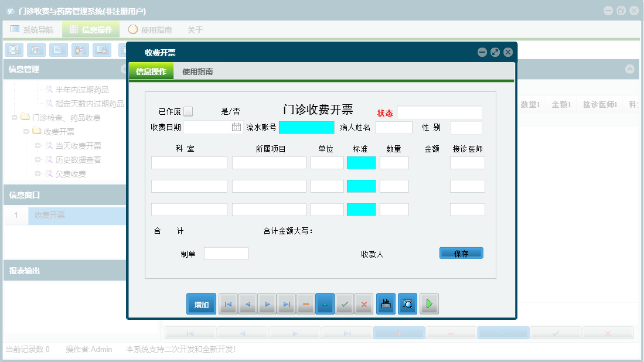The height and width of the screenshot is (362, 644).
Task: Open the 收费日期 calendar picker
Action: (236, 127)
